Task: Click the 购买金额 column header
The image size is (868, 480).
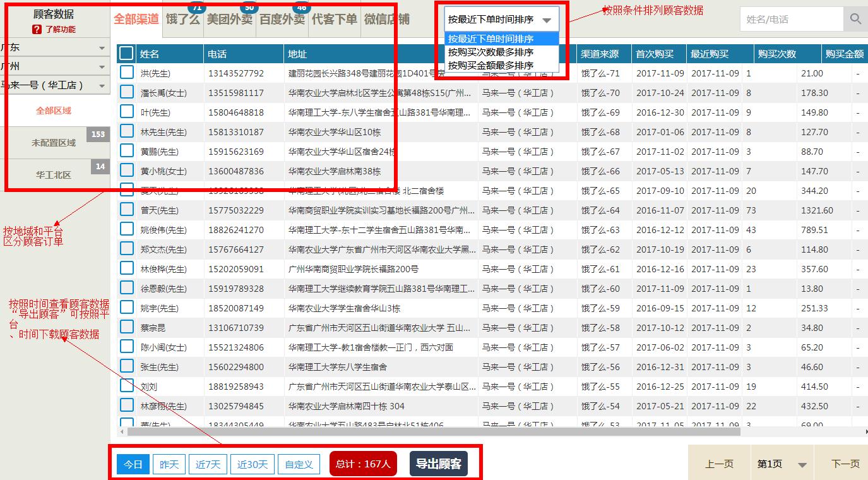Action: point(845,54)
